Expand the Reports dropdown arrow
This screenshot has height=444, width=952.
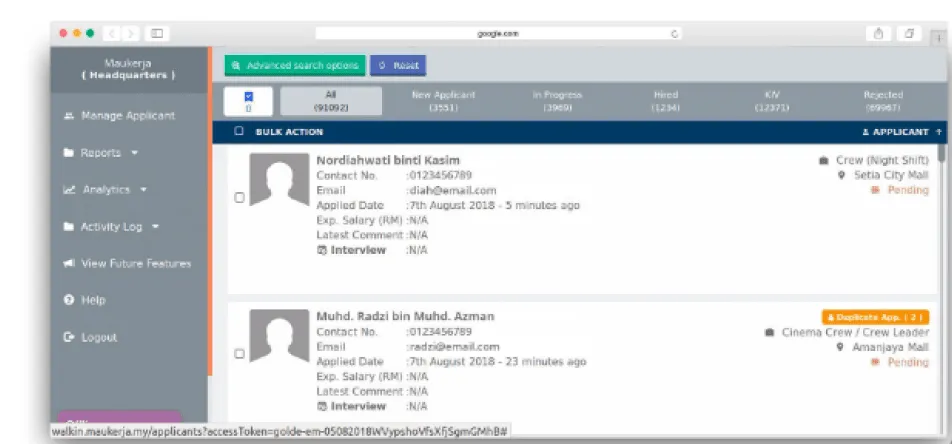134,152
